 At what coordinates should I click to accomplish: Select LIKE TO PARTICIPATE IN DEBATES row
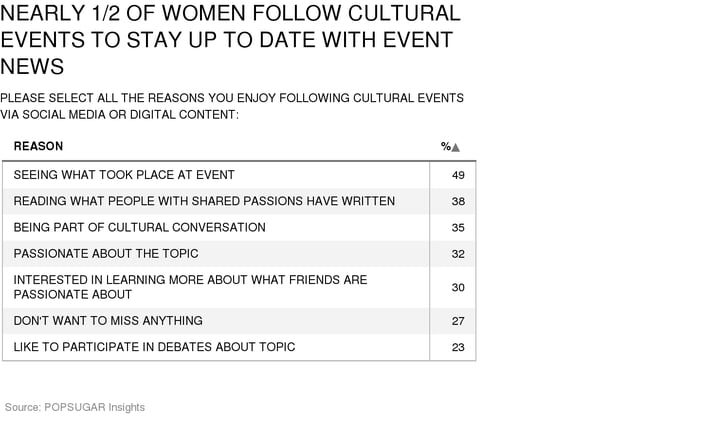[x=239, y=347]
